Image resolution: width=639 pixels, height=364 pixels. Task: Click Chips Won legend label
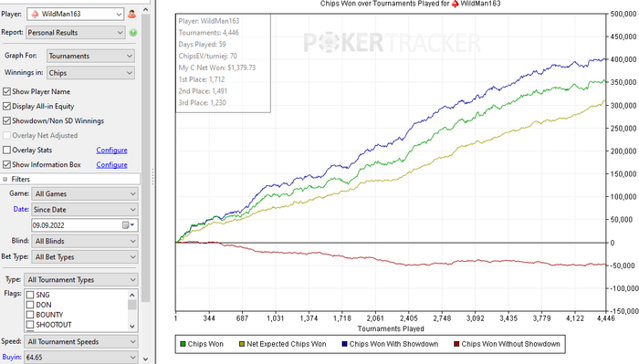click(205, 344)
